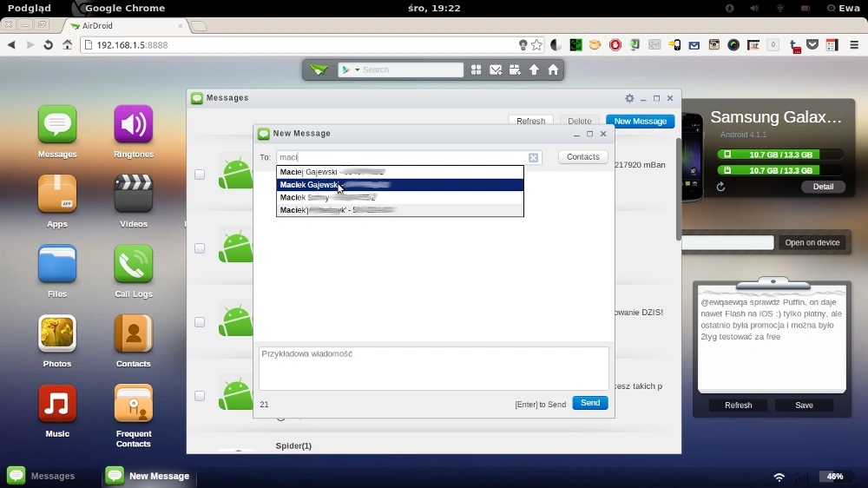Click the device Detail button

[823, 187]
